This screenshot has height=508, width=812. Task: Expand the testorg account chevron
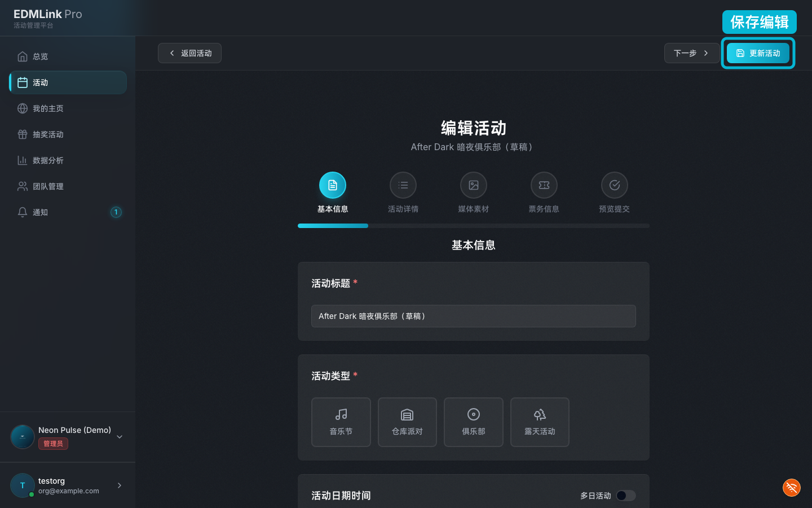pyautogui.click(x=120, y=485)
